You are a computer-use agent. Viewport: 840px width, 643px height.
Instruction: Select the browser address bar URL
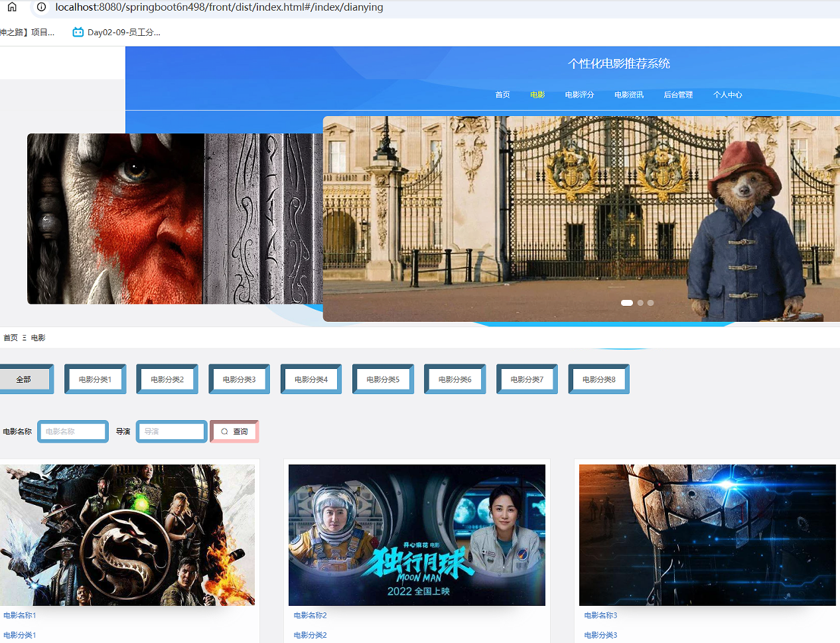[x=219, y=7]
